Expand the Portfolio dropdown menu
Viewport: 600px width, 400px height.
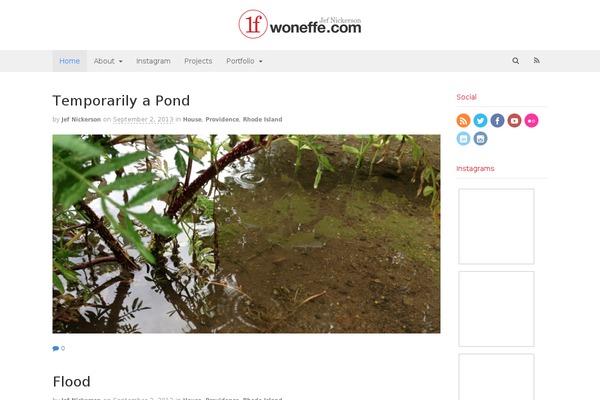[x=244, y=61]
